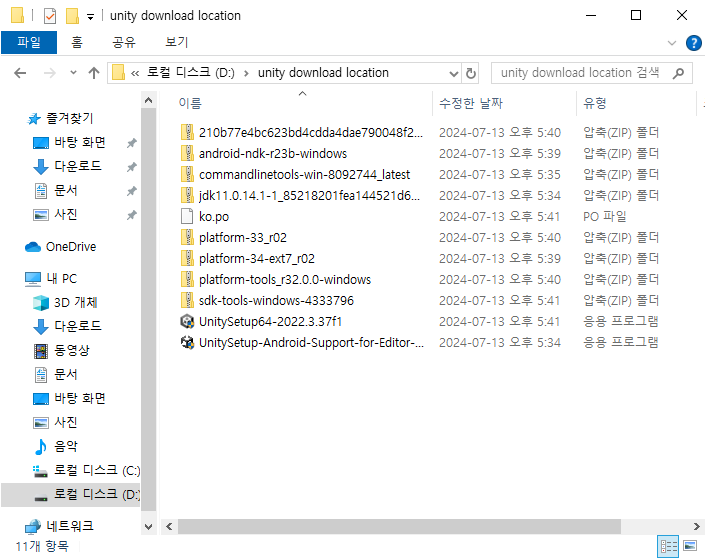
Task: Click UnitySetup-Android-Support-for-Editor installer icon
Action: coord(187,343)
